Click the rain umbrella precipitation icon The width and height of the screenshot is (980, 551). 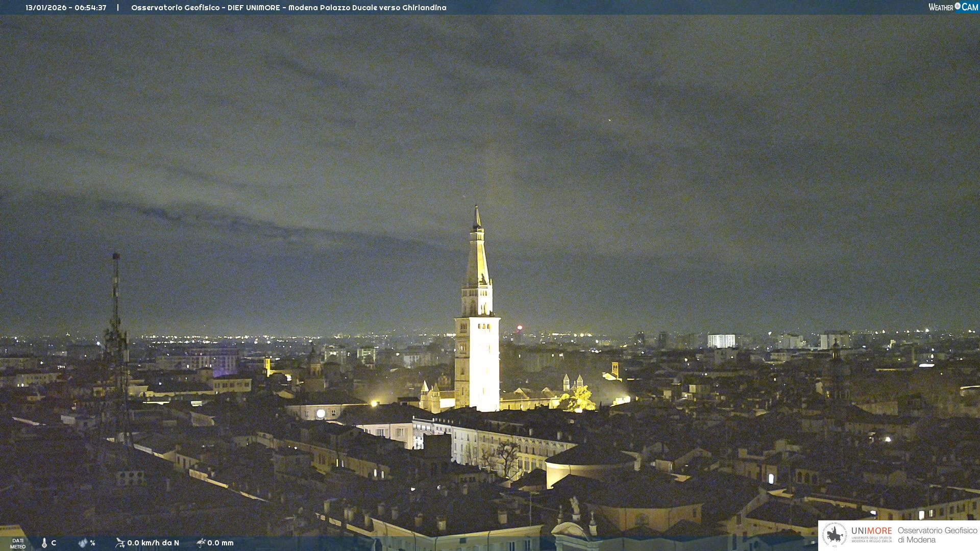(201, 543)
